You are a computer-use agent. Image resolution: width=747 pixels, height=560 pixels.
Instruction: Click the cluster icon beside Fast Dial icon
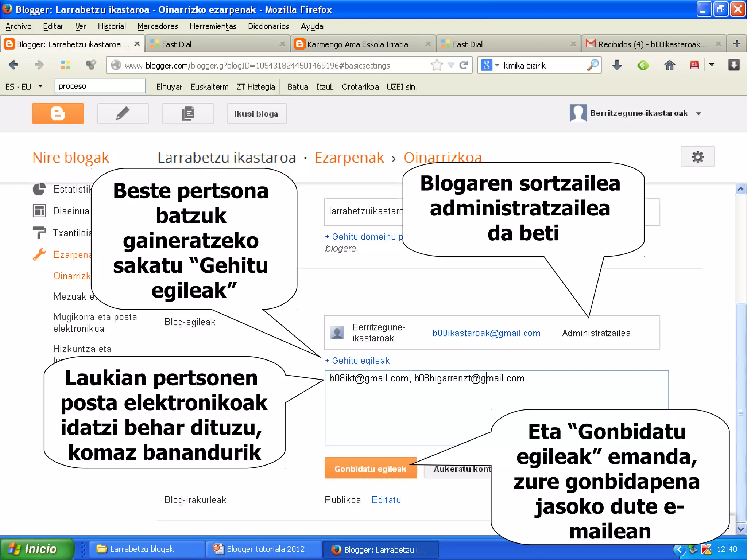[91, 65]
